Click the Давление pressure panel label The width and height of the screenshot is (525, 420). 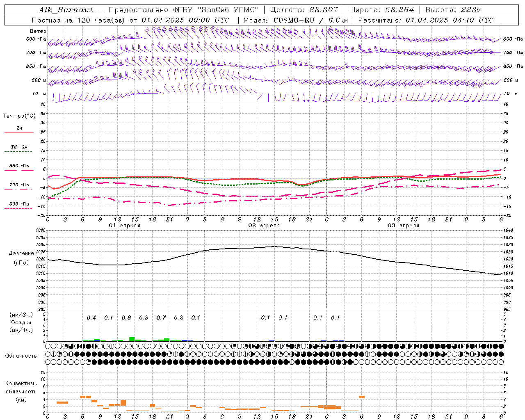(x=21, y=253)
